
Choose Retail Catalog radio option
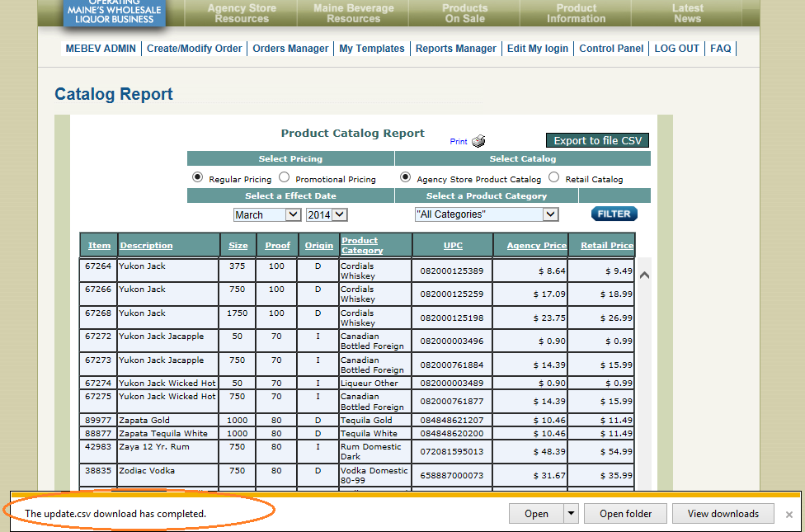click(x=553, y=177)
